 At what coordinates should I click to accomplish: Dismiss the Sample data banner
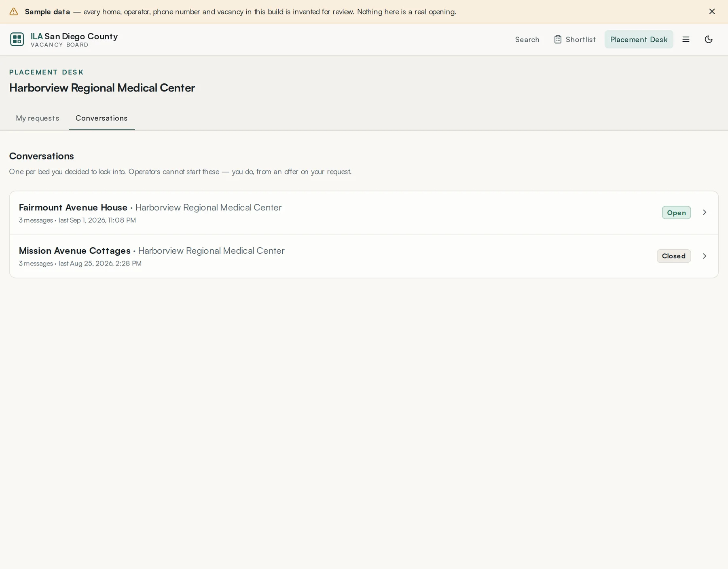712,11
